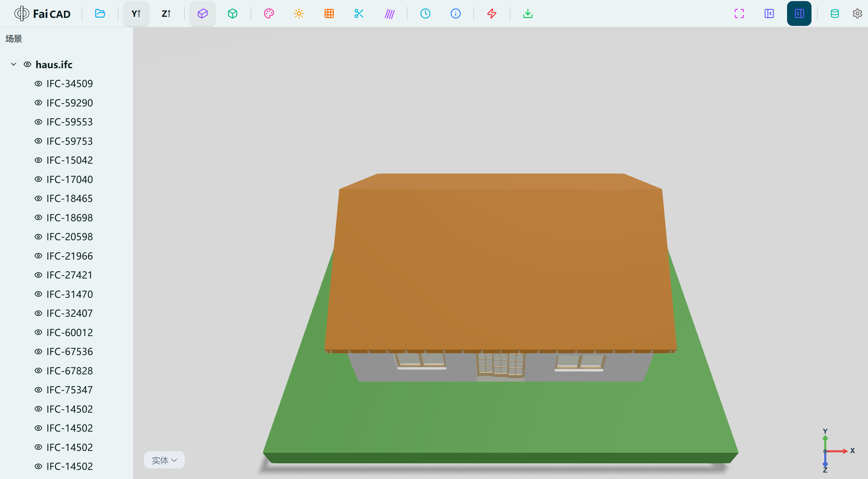Select the purple perspective cube icon
The height and width of the screenshot is (479, 868).
(x=203, y=13)
